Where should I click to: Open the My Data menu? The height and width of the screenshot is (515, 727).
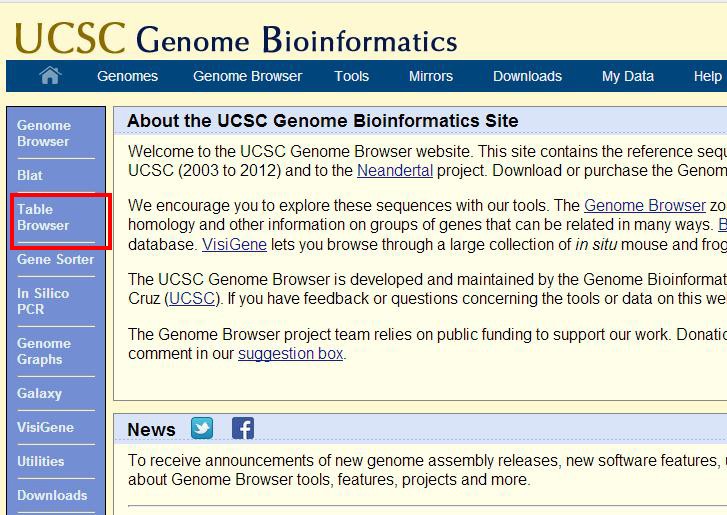[x=628, y=76]
